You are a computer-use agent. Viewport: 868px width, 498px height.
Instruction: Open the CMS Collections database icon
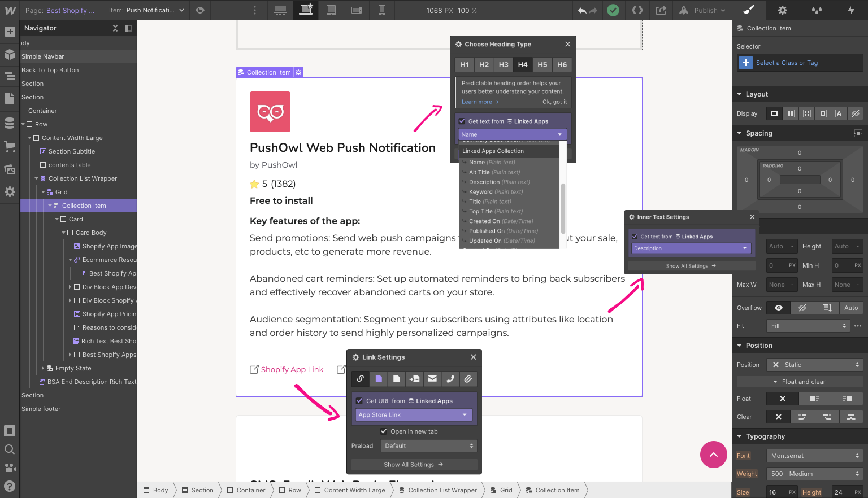click(10, 123)
